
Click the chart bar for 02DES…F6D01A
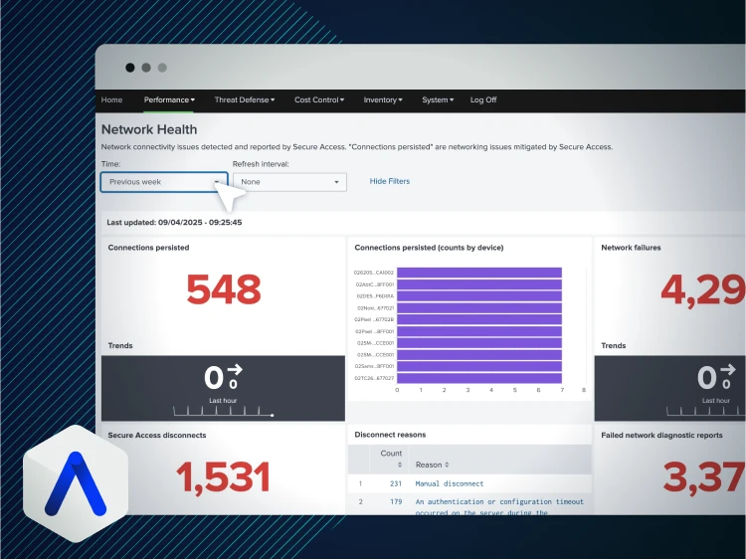479,296
